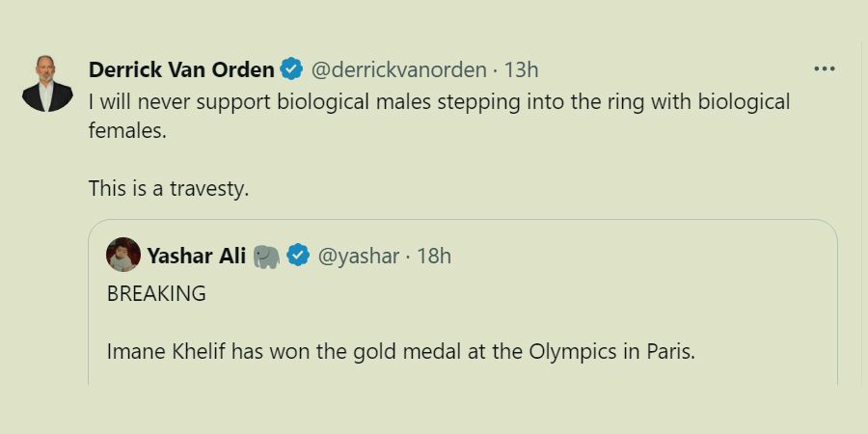The image size is (868, 434).
Task: Click Yashar Ali's blue verified badge
Action: click(298, 256)
